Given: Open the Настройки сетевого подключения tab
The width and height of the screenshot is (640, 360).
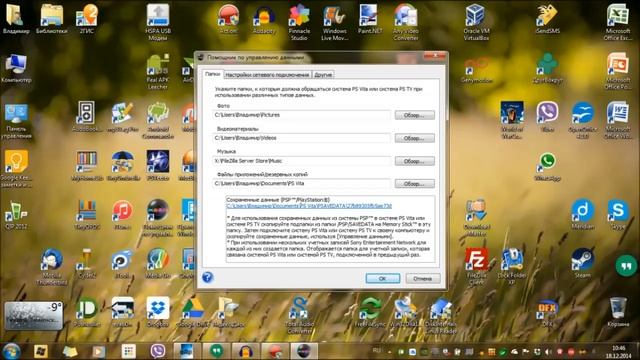Looking at the screenshot, I should tap(267, 75).
